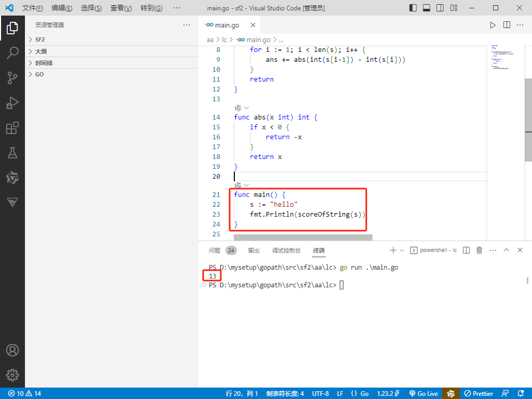Open the Source Control view

tap(12, 78)
